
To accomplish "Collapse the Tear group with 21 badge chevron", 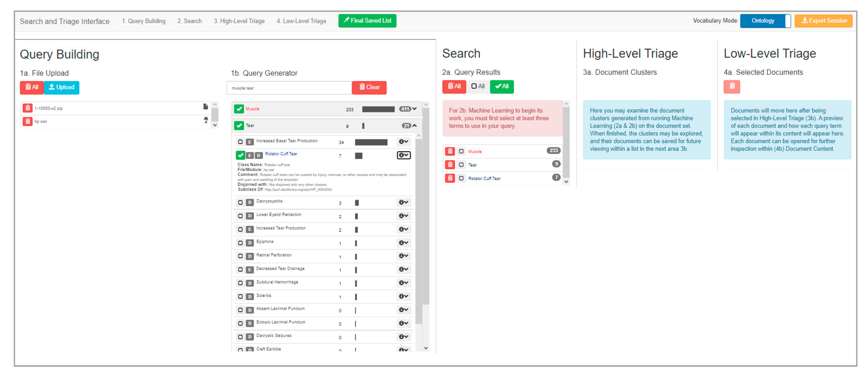I will coord(415,126).
